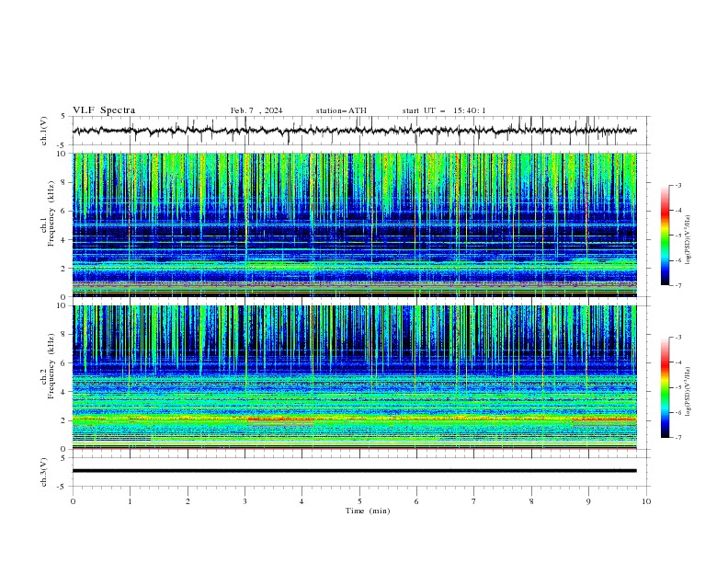Select the ch.1 "Frequency (kHz)" axis label
728x563 pixels.
click(51, 213)
